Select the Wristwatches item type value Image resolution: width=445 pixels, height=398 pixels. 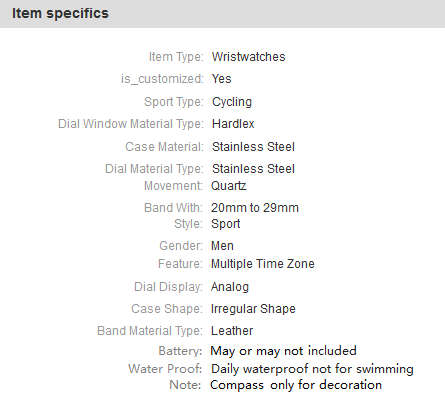pos(249,57)
